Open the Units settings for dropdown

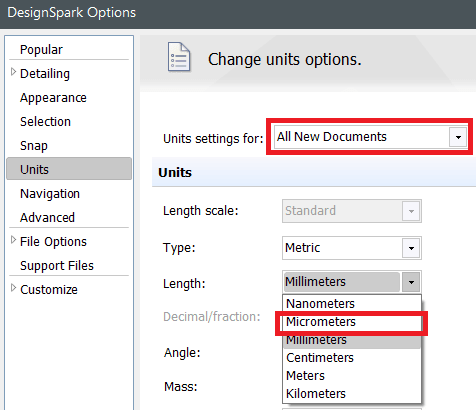coord(370,137)
